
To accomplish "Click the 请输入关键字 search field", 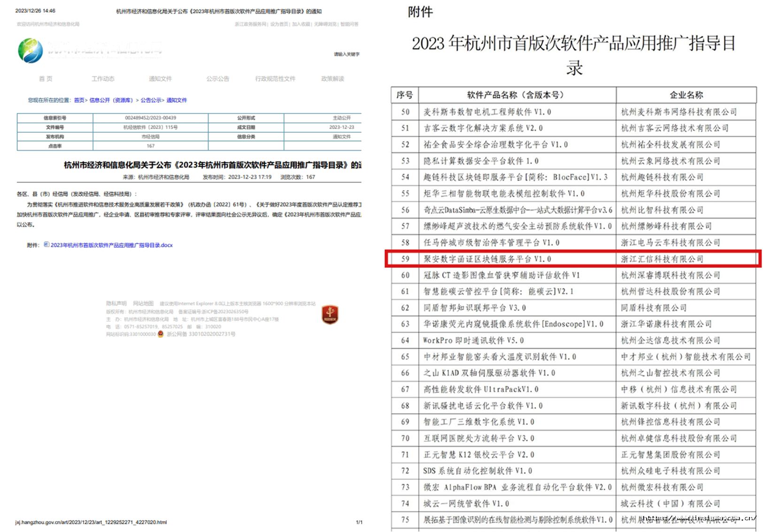I will (x=347, y=54).
